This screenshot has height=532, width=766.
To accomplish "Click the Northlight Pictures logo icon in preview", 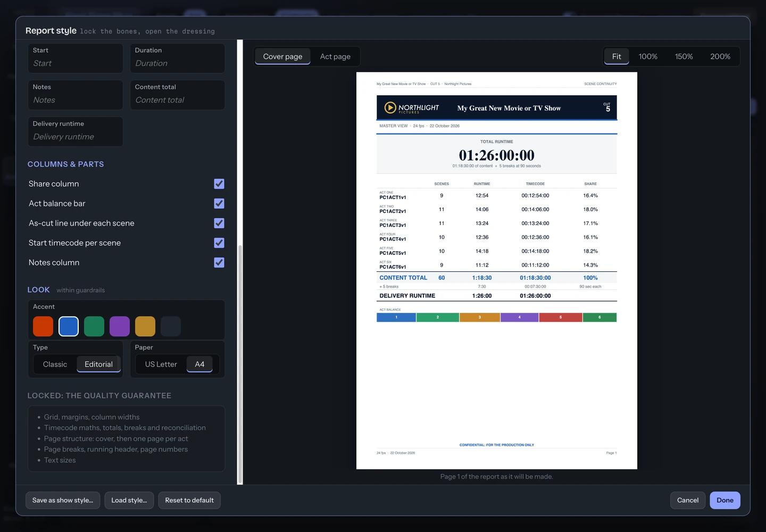I will point(390,107).
